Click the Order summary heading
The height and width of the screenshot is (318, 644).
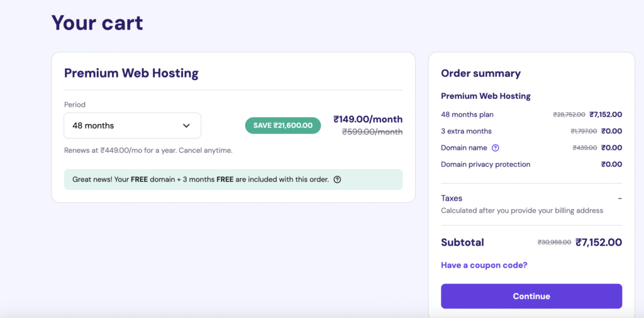[481, 73]
